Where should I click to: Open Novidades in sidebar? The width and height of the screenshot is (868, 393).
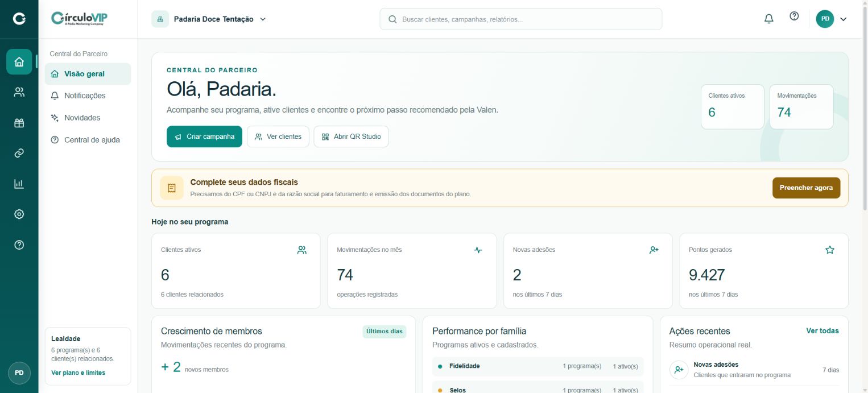(88, 118)
